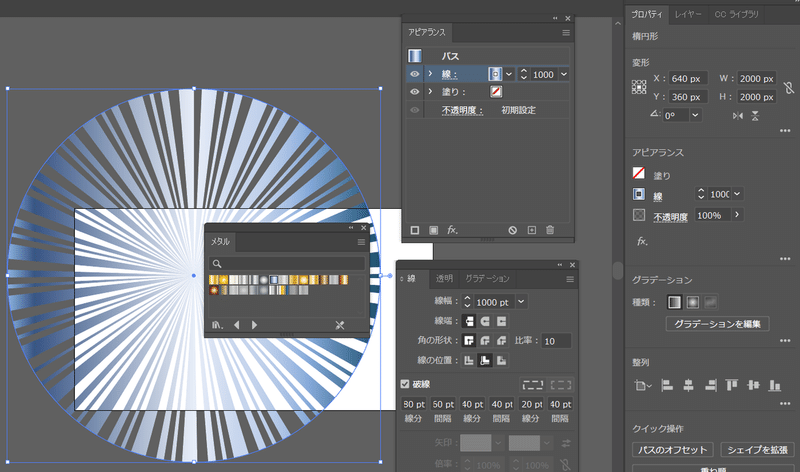
Task: Click the X position field
Action: (688, 79)
